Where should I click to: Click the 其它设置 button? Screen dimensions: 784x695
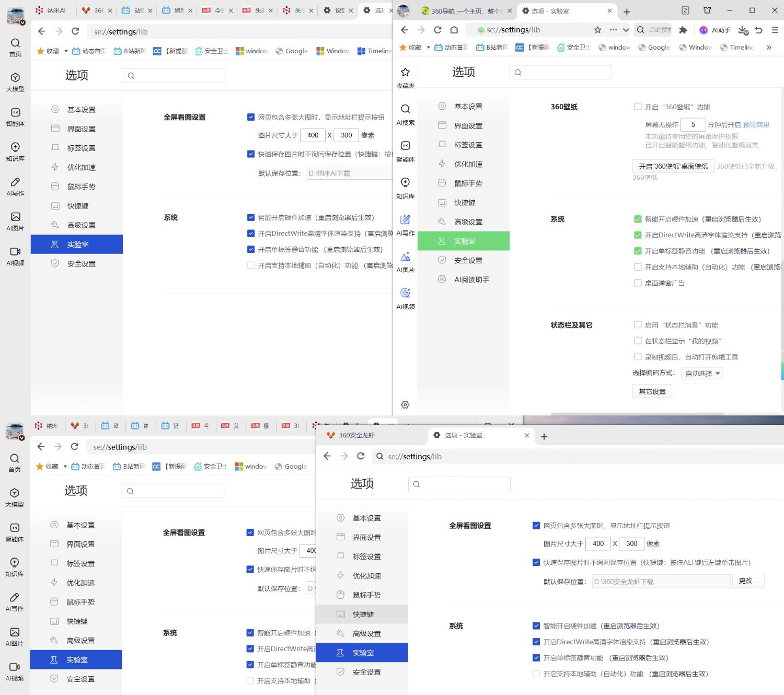[x=652, y=391]
